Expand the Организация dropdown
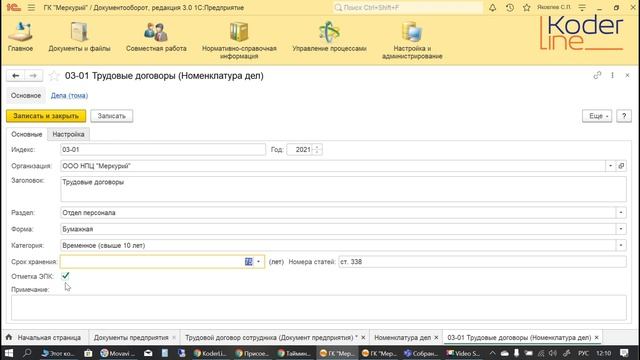Viewport: 640px width, 360px height. [x=611, y=166]
